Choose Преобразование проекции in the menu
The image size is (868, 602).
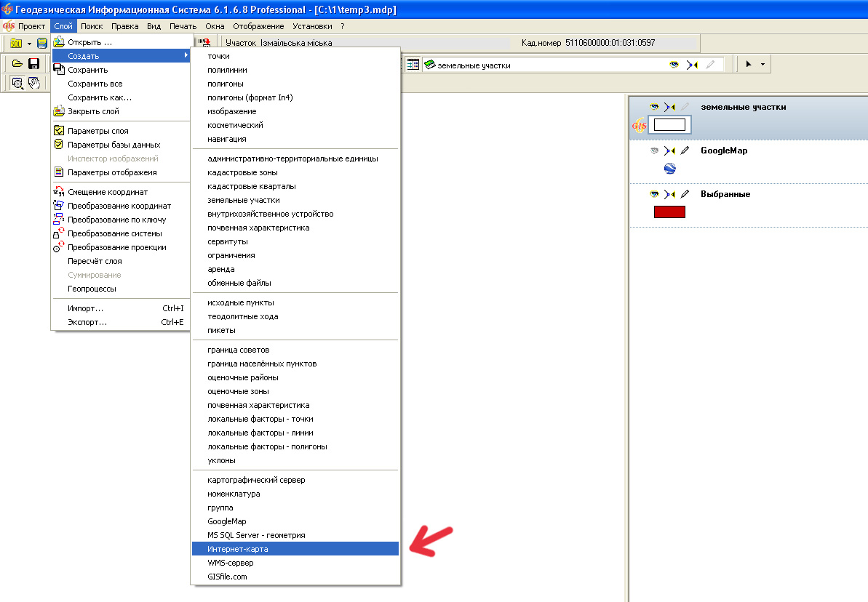[x=121, y=247]
